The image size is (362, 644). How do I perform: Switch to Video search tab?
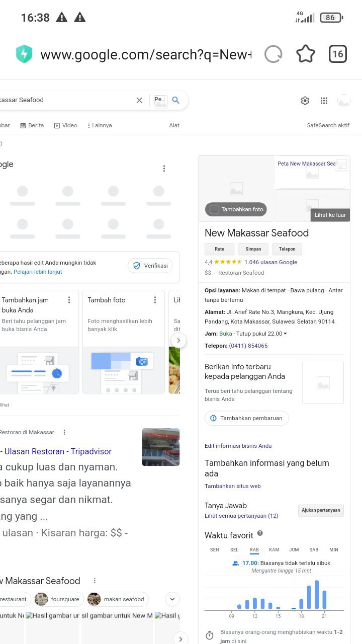pos(65,125)
